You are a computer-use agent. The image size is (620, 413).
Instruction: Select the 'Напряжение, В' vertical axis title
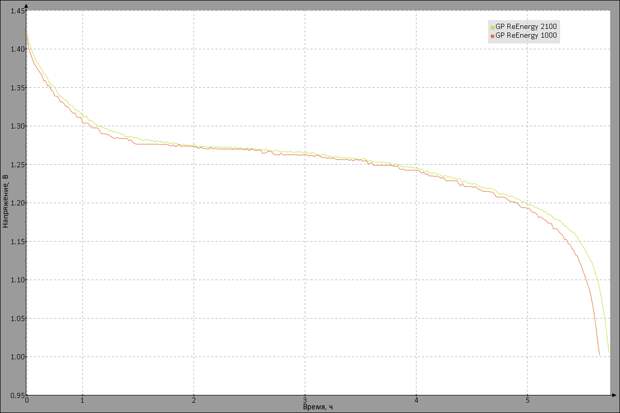[5, 200]
